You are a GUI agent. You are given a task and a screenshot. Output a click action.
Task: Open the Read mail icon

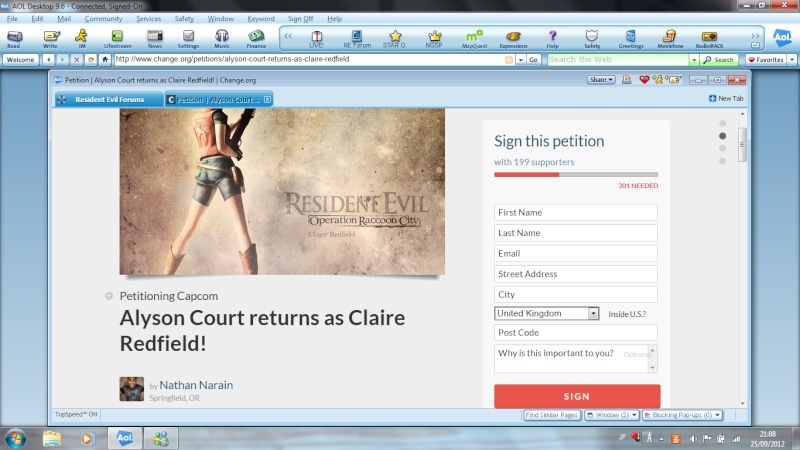coord(14,38)
